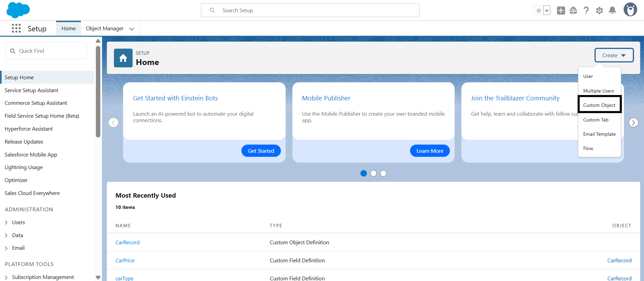Viewport: 644px width, 281px height.
Task: Toggle the Create dropdown button
Action: pos(614,55)
